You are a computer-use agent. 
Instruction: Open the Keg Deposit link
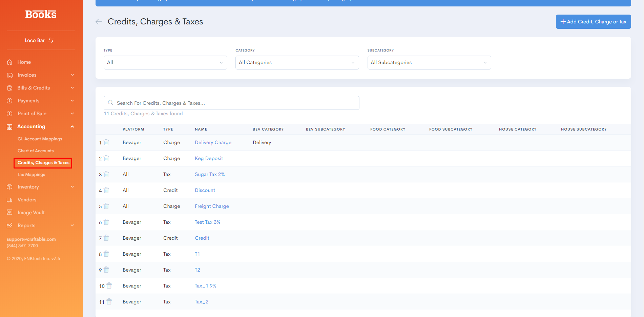coord(209,158)
